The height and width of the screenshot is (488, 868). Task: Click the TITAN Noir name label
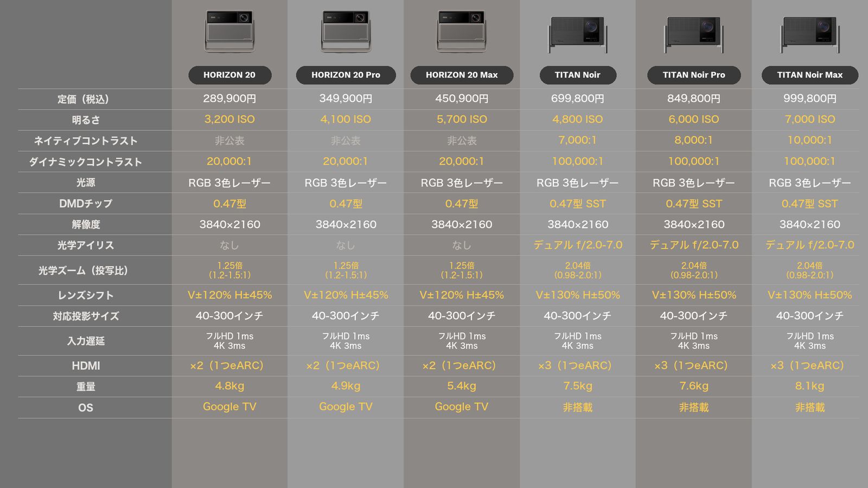[x=578, y=75]
